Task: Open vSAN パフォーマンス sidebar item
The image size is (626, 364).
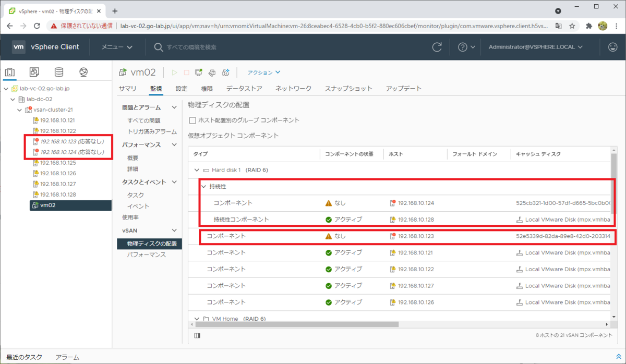Action: (147, 255)
